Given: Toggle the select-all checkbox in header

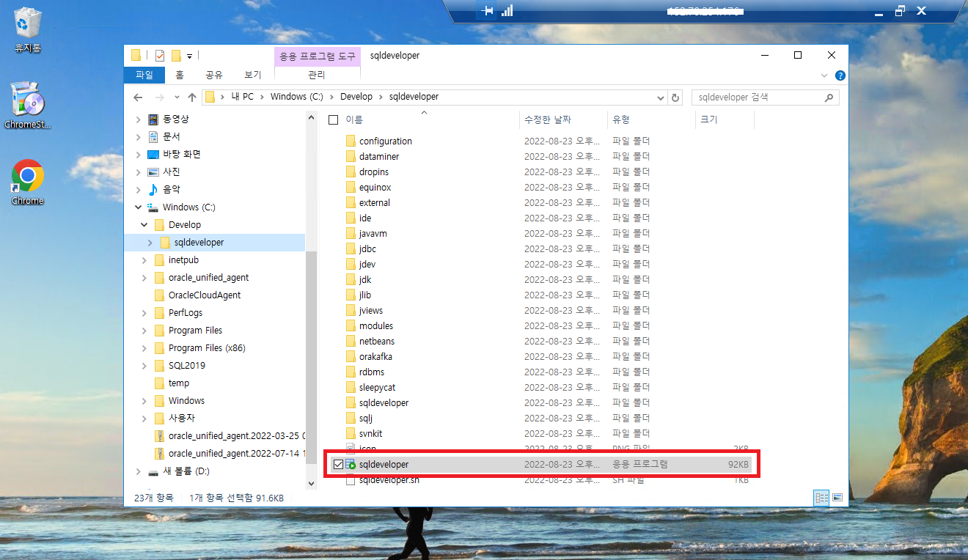Looking at the screenshot, I should pyautogui.click(x=334, y=119).
